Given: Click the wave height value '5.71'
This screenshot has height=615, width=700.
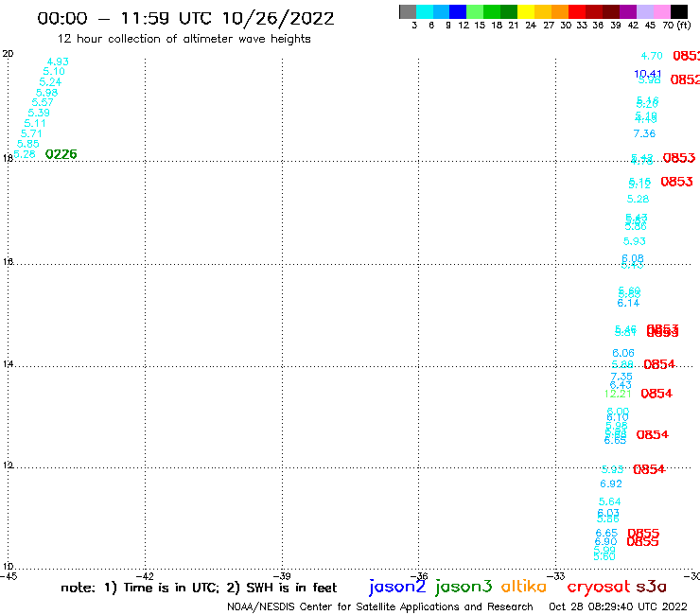Looking at the screenshot, I should (31, 133).
